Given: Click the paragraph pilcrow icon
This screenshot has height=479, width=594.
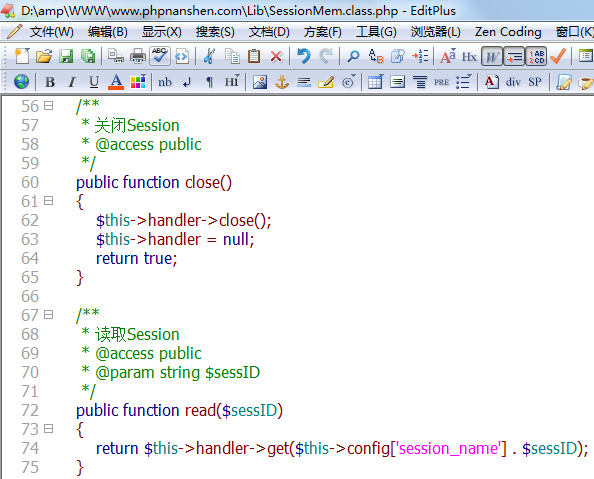Looking at the screenshot, I should [x=209, y=82].
